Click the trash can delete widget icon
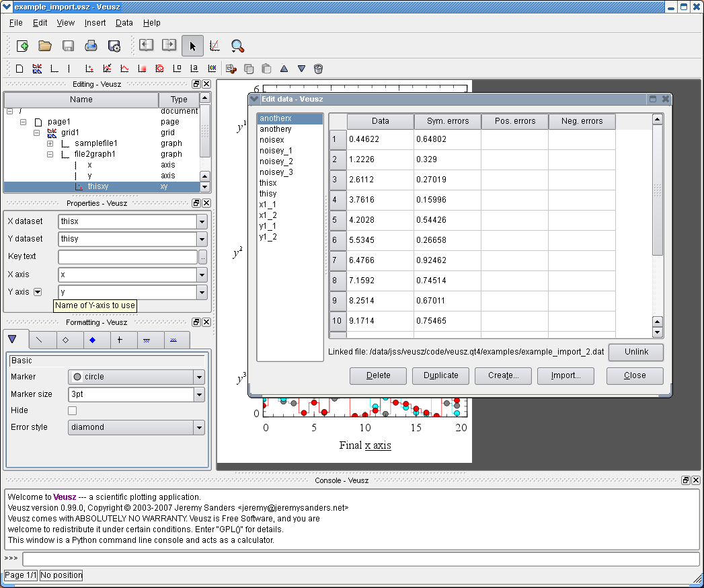This screenshot has height=588, width=704. point(319,69)
